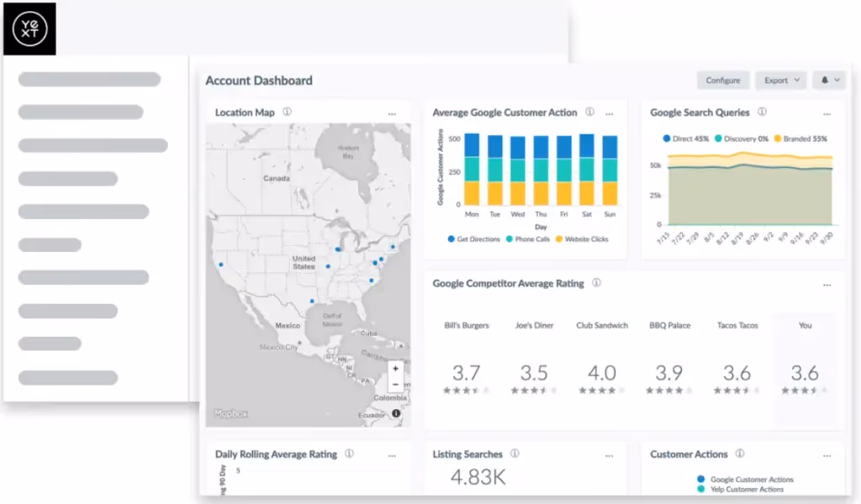Click the first sidebar menu placeholder
This screenshot has height=504, width=861.
[x=89, y=80]
